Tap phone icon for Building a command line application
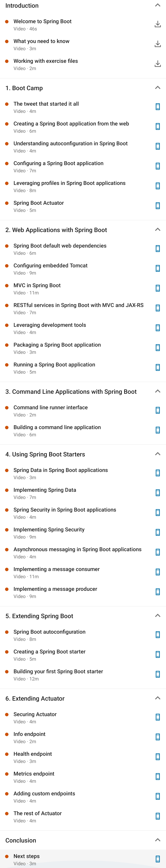 pos(158,430)
